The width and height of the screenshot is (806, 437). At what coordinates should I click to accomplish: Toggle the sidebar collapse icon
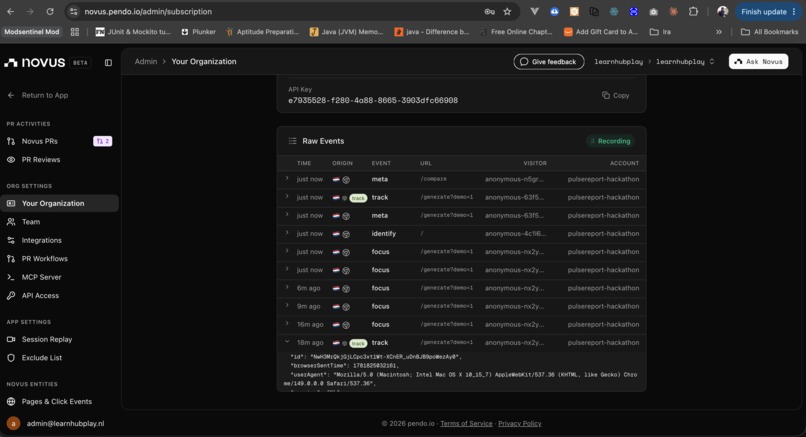108,63
